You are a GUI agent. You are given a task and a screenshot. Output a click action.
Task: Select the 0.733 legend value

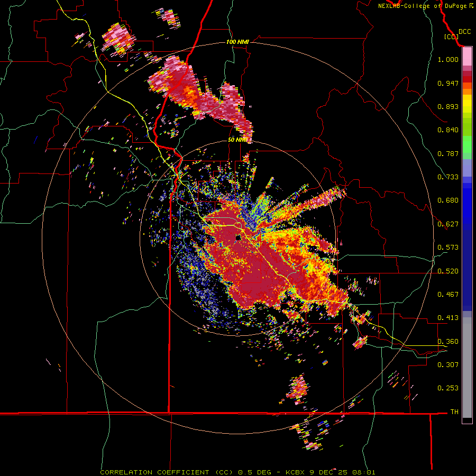448,177
